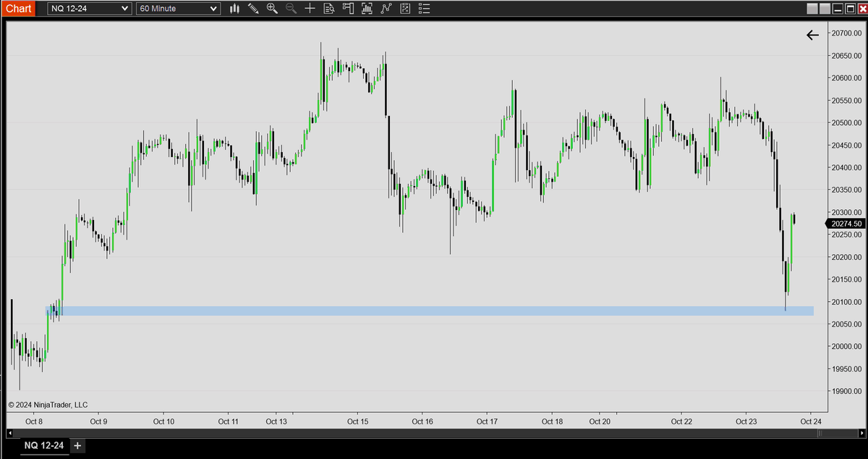The image size is (868, 459).
Task: Click the Oct 15 date label
Action: pos(358,421)
